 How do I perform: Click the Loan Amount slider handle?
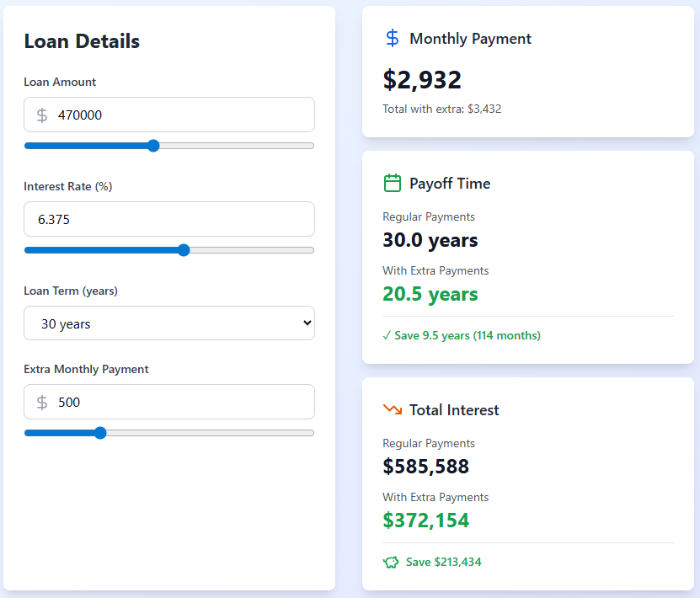(x=152, y=145)
